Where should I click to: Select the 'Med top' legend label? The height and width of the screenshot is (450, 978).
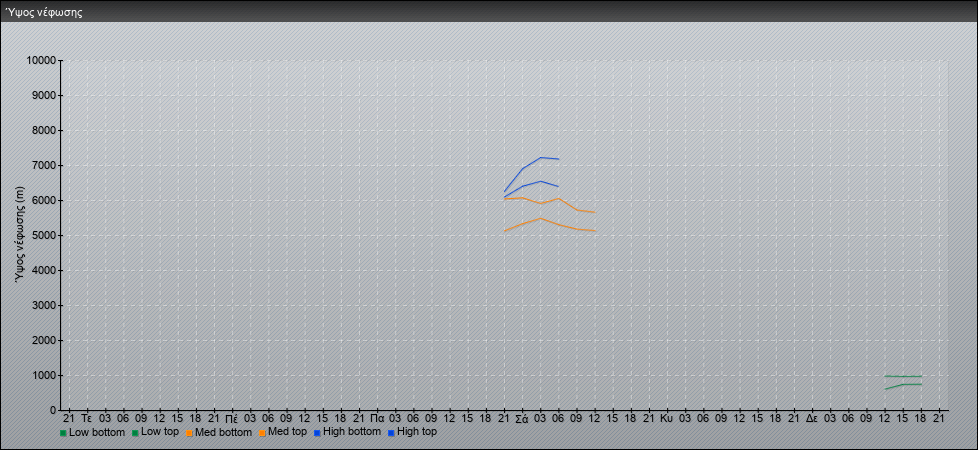(287, 432)
